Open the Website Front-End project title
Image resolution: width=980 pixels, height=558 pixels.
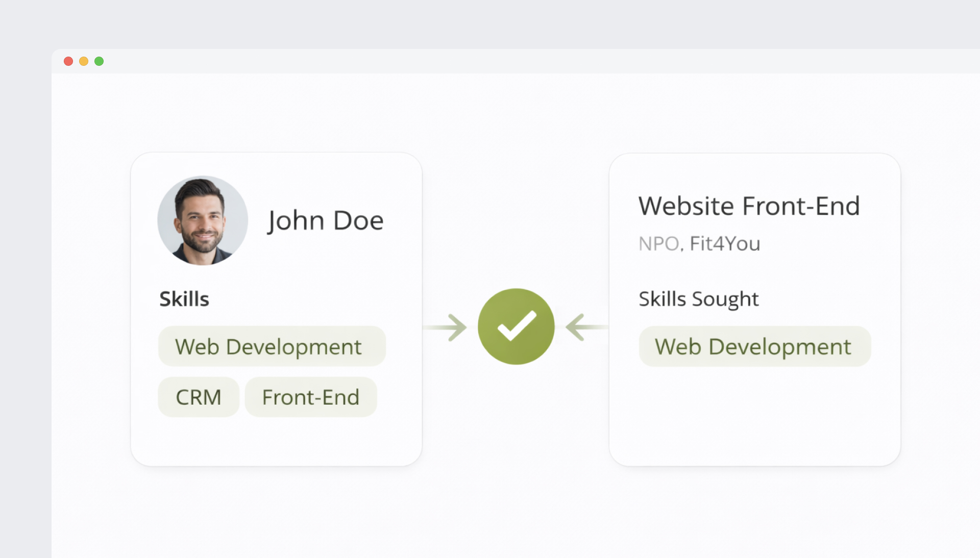click(749, 206)
